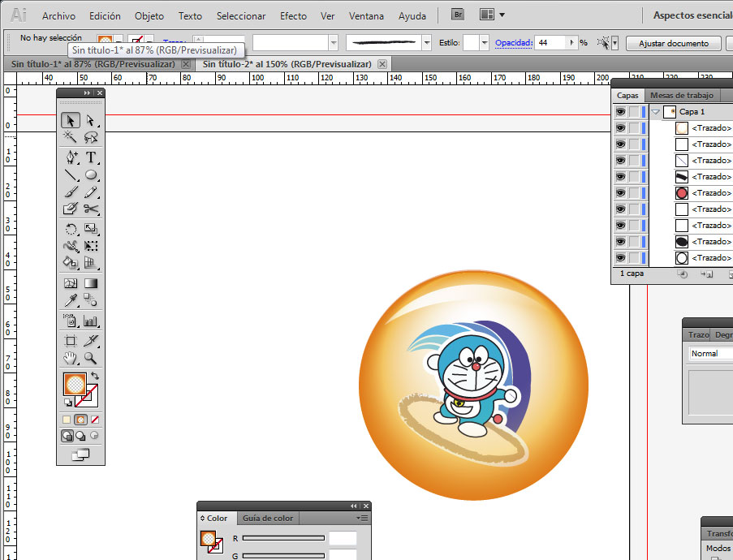733x560 pixels.
Task: Select the Selection (black arrow) tool
Action: (x=71, y=121)
